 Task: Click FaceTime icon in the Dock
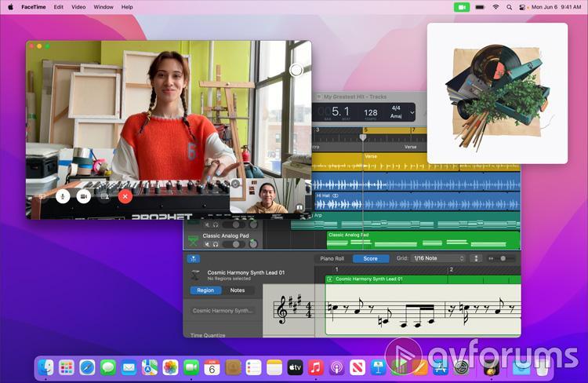coord(191,367)
